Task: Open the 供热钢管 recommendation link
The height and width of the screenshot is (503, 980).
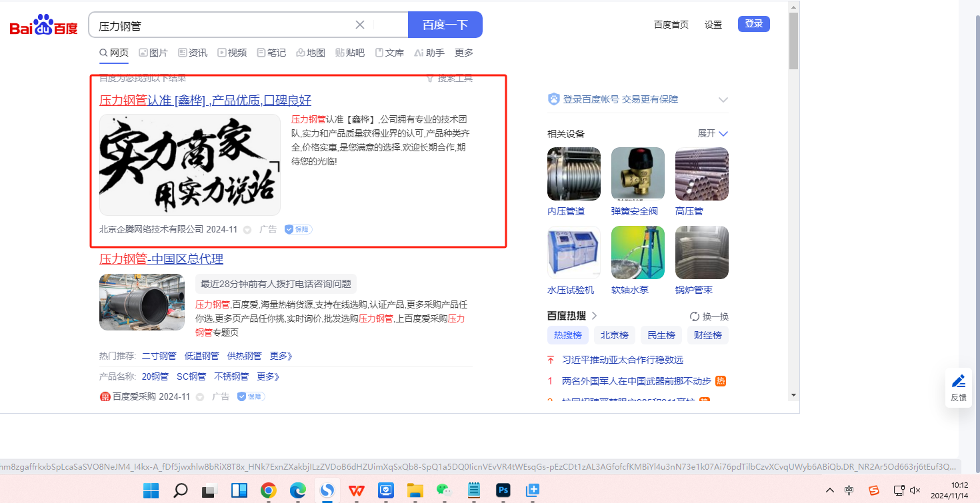Action: [245, 356]
